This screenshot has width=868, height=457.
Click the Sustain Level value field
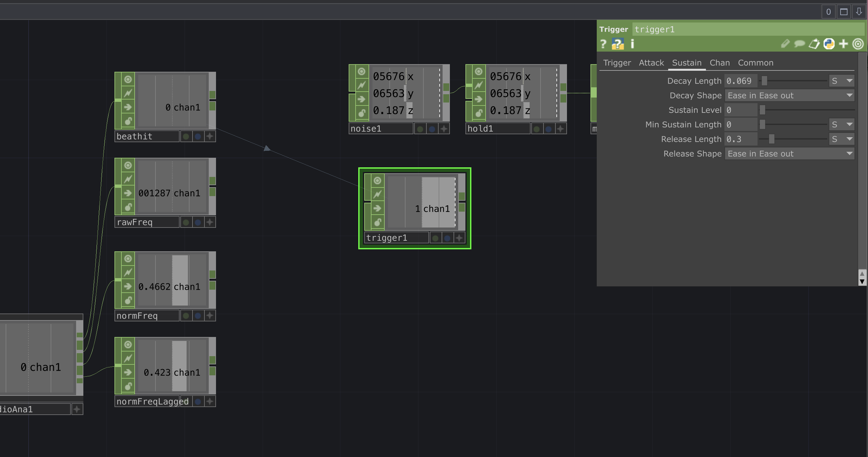(x=740, y=110)
